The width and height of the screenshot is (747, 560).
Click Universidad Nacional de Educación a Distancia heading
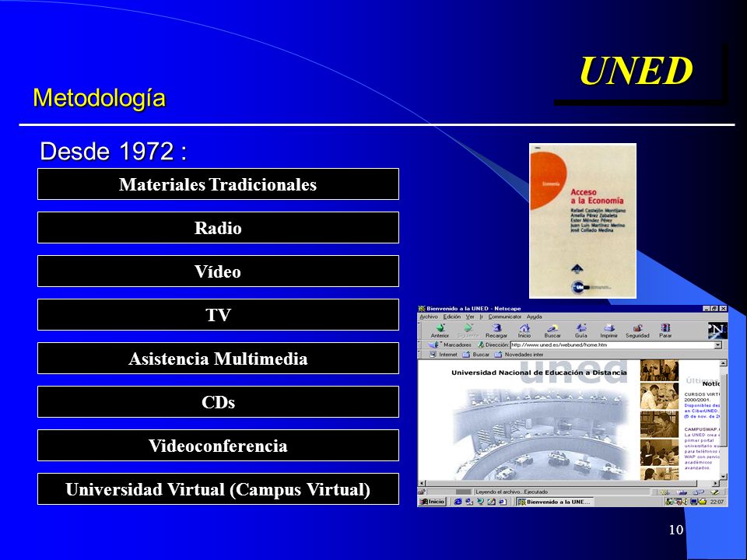538,373
